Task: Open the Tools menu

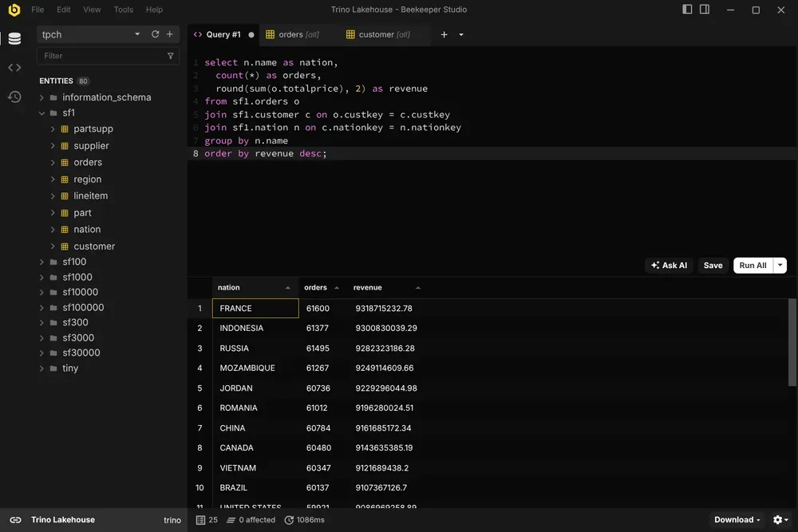Action: coord(123,10)
